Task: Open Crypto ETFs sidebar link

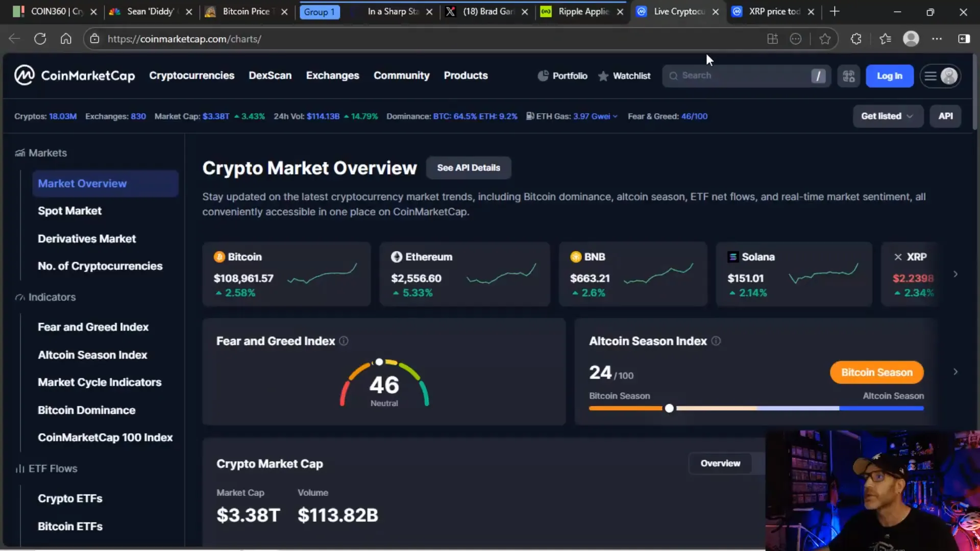Action: point(70,498)
